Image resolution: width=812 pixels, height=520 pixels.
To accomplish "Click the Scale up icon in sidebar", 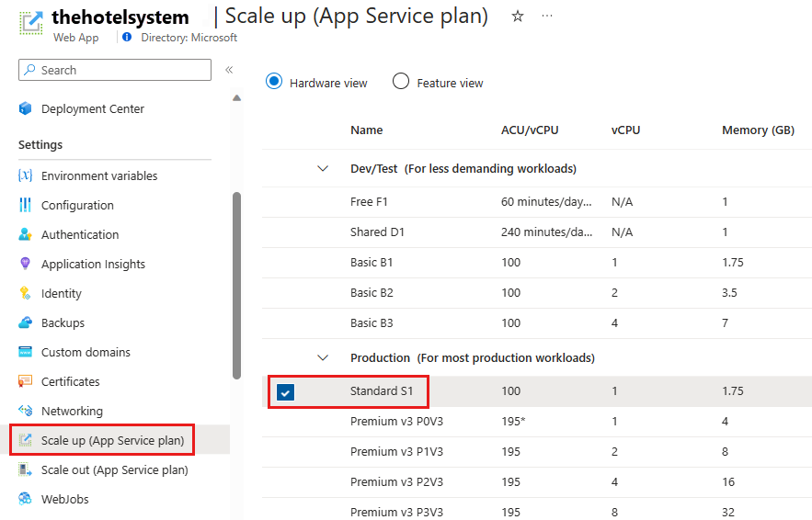I will 25,440.
